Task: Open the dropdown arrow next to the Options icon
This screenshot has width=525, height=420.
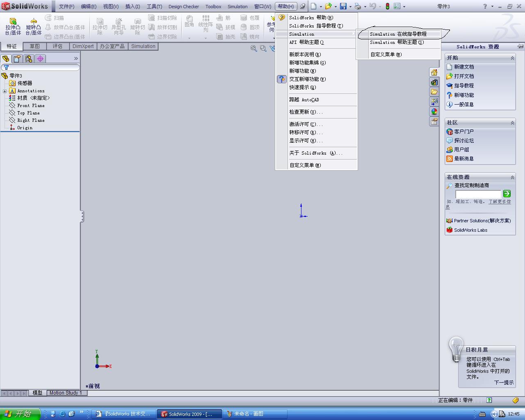Action: 404,7
